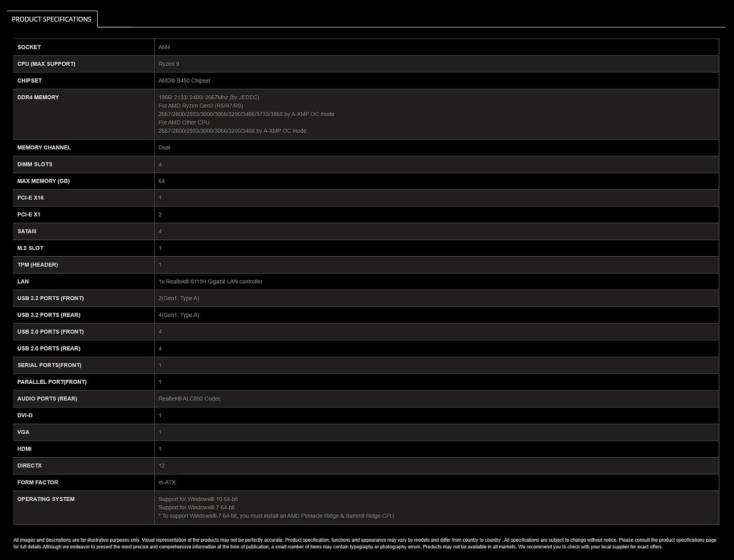Click the Dual memory channel value
The image size is (734, 560).
click(x=164, y=147)
